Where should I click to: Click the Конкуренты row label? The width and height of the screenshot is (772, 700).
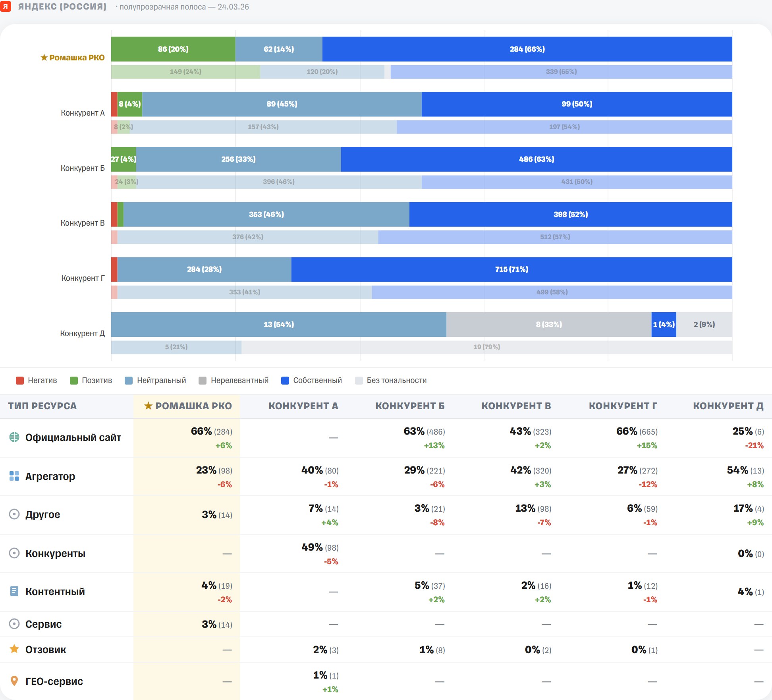[x=55, y=553]
